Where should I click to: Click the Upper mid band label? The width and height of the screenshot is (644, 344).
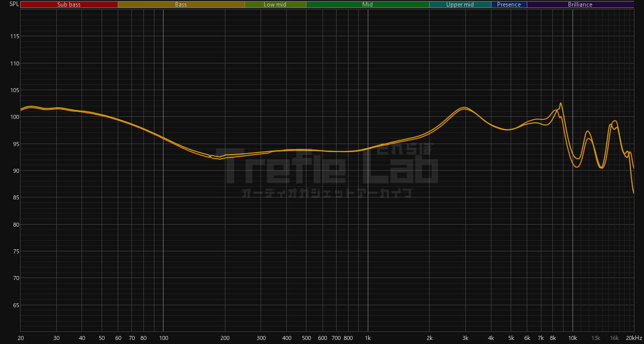coord(460,5)
